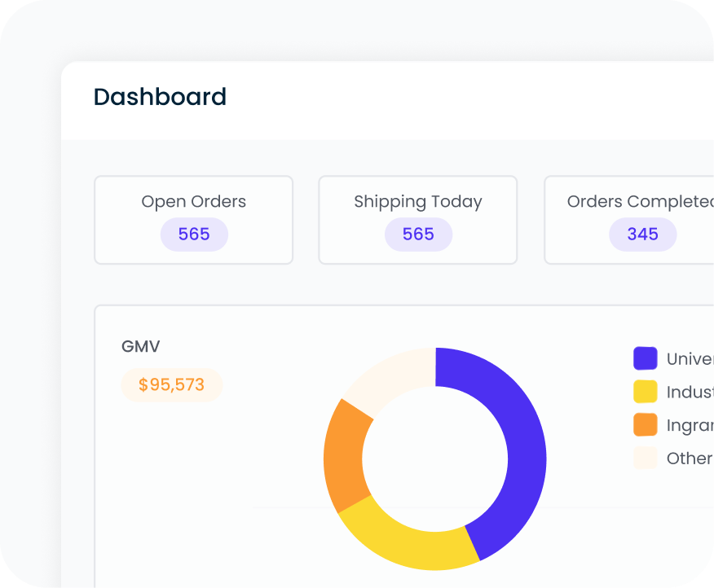Click the 565 badge under Open Orders
The image size is (714, 588).
tap(193, 235)
